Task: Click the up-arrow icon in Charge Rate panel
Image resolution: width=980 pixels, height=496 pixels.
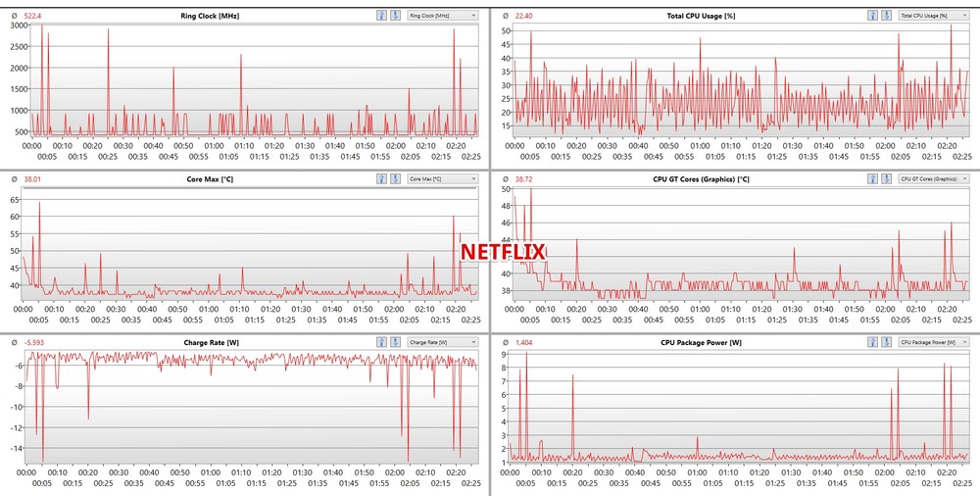Action: [381, 341]
